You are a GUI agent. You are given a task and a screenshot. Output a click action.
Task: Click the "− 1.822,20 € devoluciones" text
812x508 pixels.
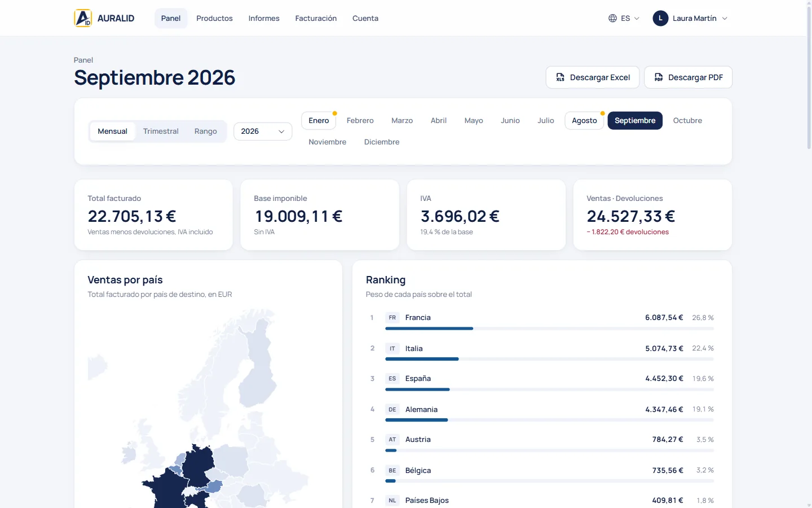[x=628, y=232]
